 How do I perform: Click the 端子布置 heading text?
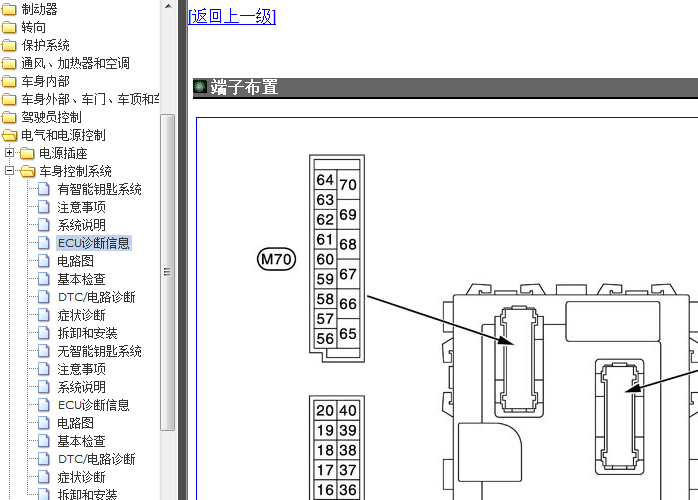(244, 87)
